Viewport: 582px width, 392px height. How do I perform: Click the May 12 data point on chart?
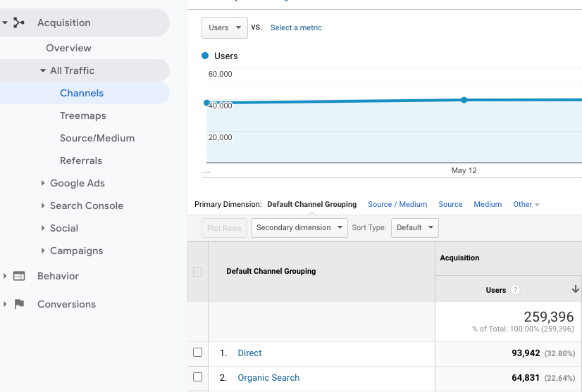[x=464, y=100]
